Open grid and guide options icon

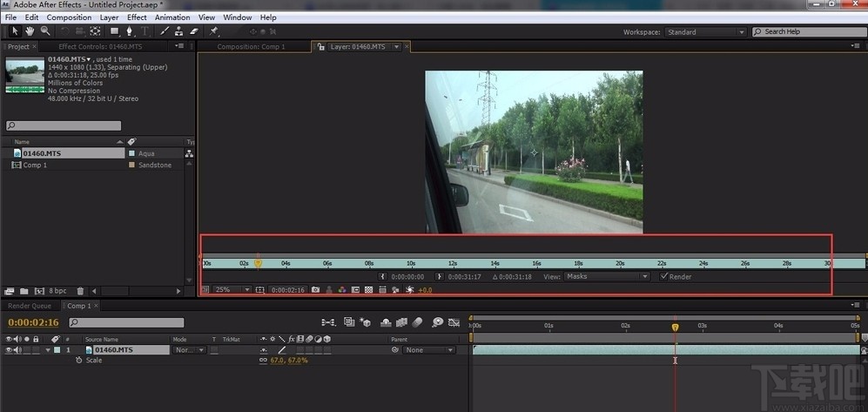(260, 289)
